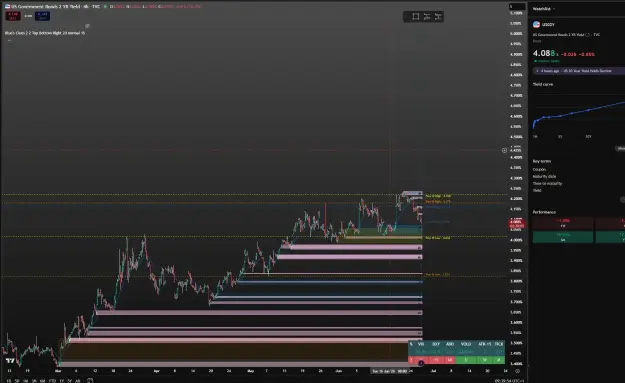Click the VOLD header in the data table
The image size is (625, 383).
pos(466,344)
